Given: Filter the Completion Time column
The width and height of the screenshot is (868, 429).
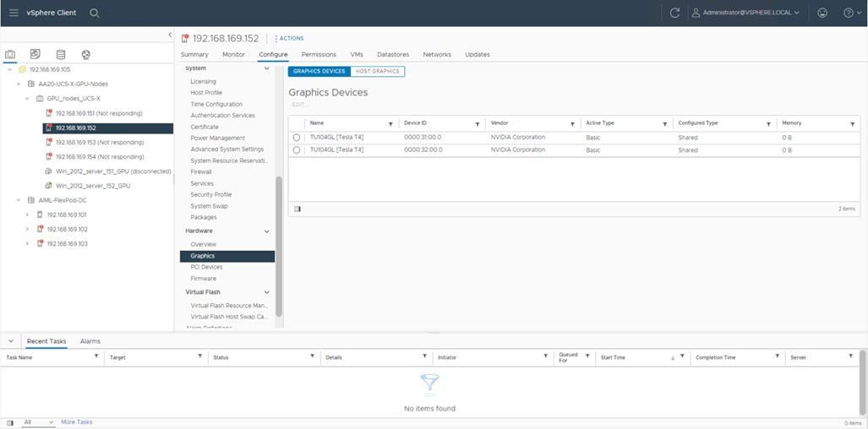Looking at the screenshot, I should (x=778, y=356).
